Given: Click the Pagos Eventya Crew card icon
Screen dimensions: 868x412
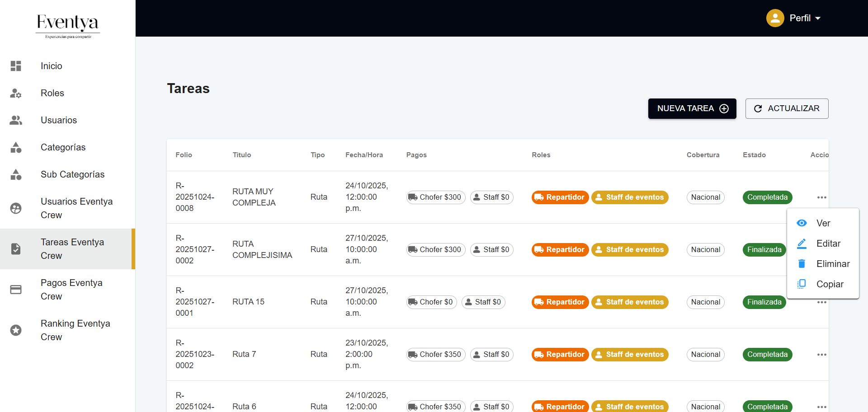Looking at the screenshot, I should coord(16,290).
